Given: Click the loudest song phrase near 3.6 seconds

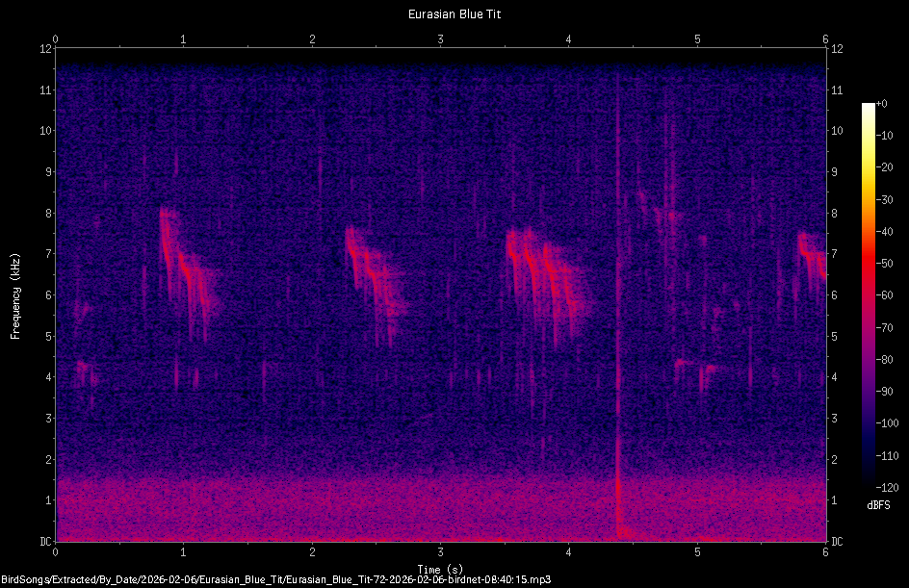Looking at the screenshot, I should point(534,260).
